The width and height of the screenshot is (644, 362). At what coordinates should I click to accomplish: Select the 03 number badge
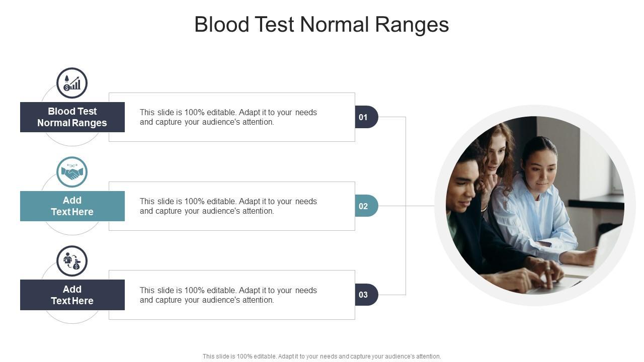(x=365, y=295)
